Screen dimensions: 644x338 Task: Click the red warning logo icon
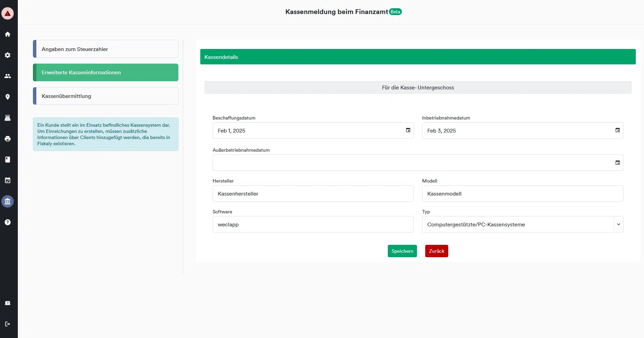coord(8,13)
